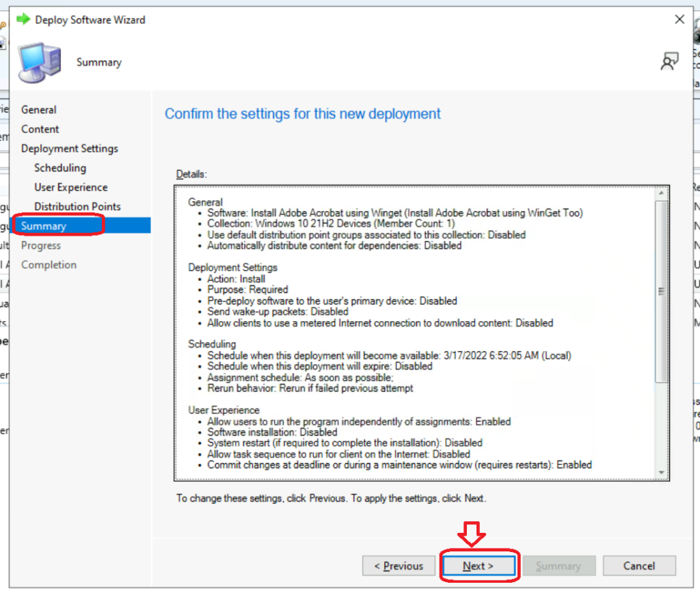Click the up arrow of the Details scrollbar
700x593 pixels.
(x=661, y=192)
